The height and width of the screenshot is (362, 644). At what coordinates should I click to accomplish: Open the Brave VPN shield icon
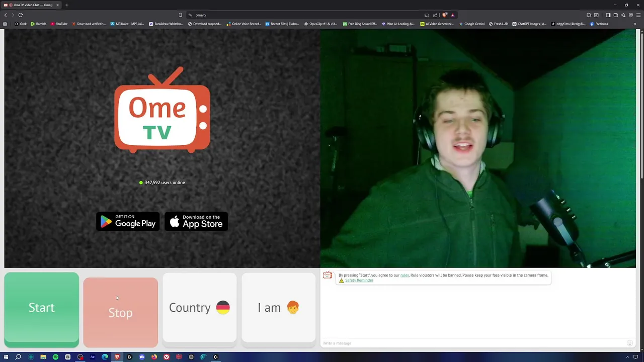tap(630, 15)
